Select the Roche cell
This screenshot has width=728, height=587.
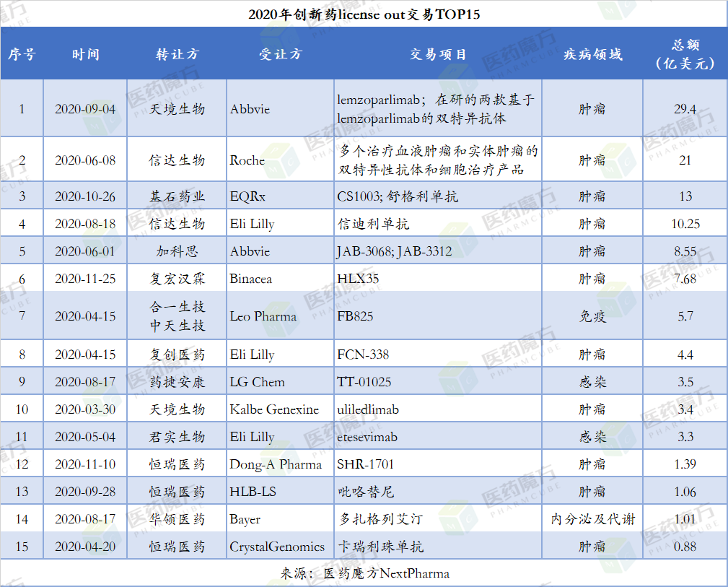(x=247, y=160)
